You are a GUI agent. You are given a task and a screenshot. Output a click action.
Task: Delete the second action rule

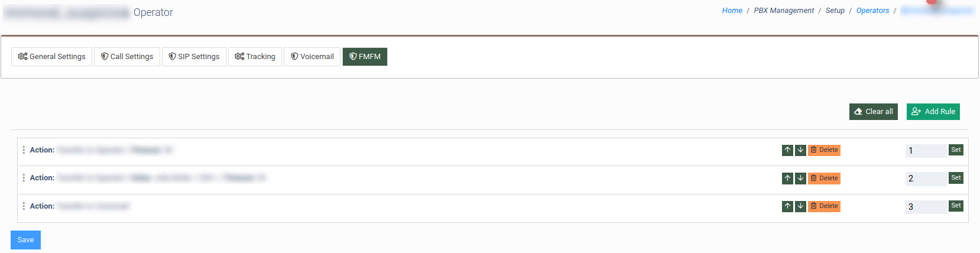[824, 179]
